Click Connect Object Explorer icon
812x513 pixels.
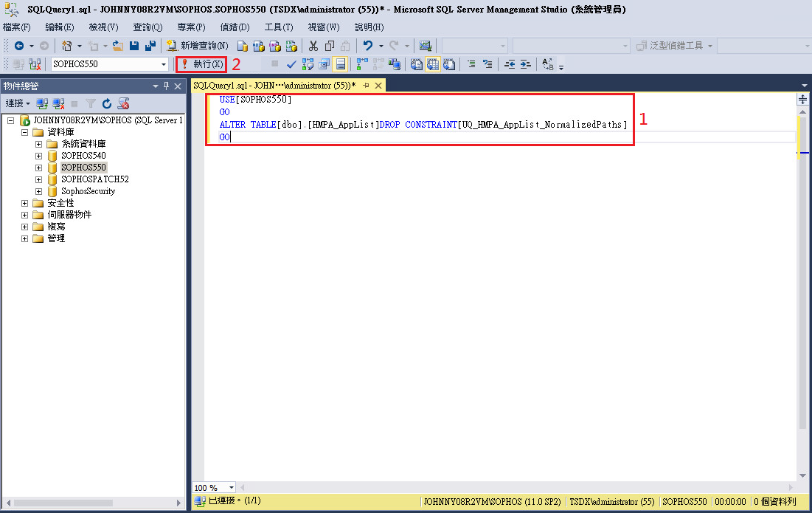[42, 103]
